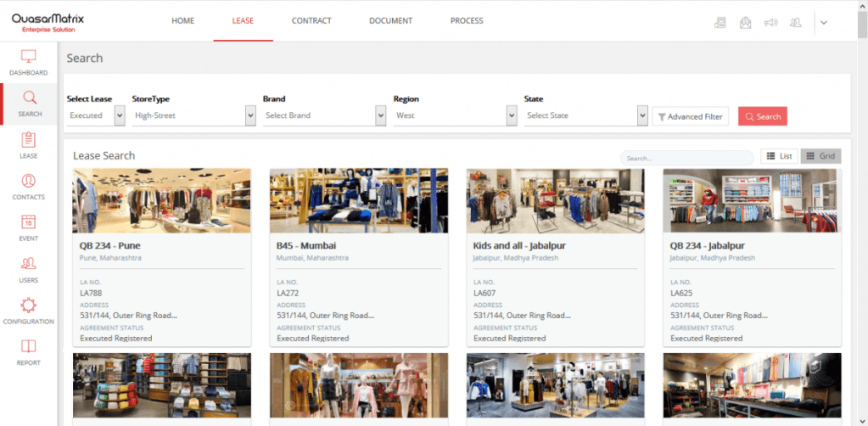Switch to Grid view
The image size is (868, 426).
pyautogui.click(x=820, y=156)
